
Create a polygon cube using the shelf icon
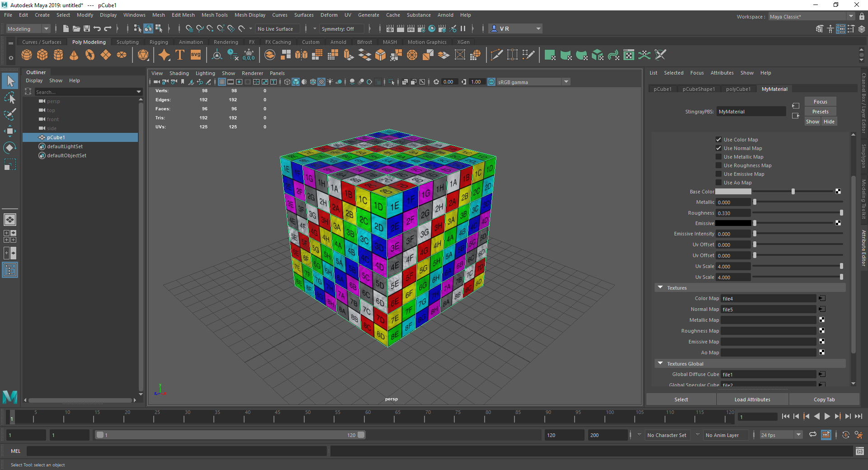pos(42,55)
